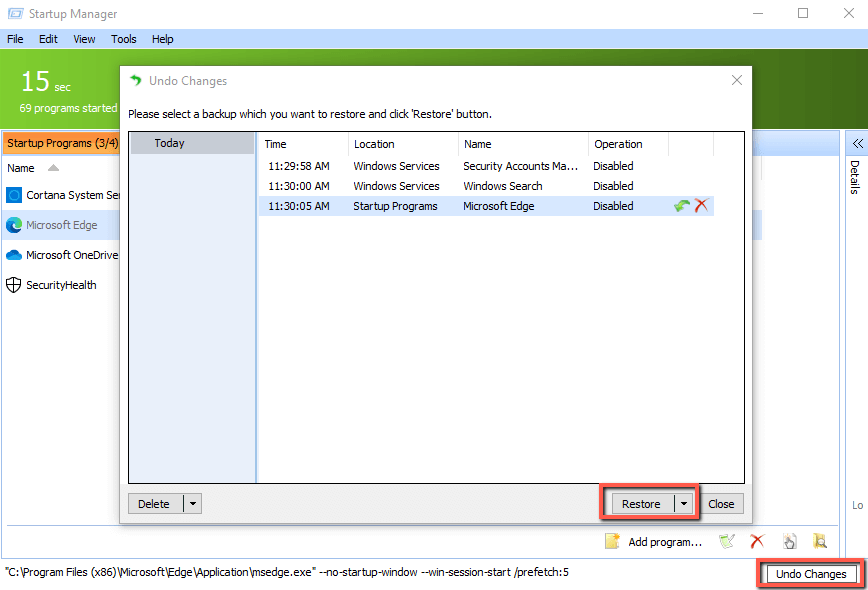Click the Name column header in dialog
868x590 pixels.
coord(523,144)
